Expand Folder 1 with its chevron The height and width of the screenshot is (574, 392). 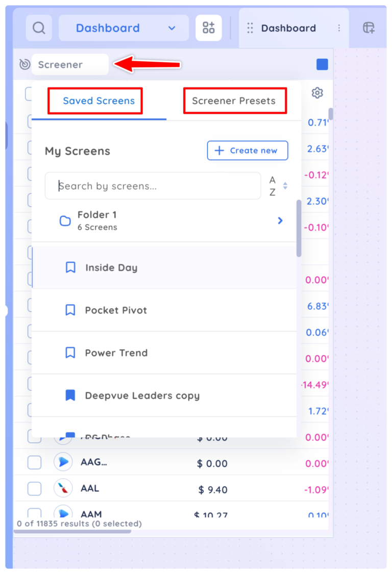(x=280, y=220)
